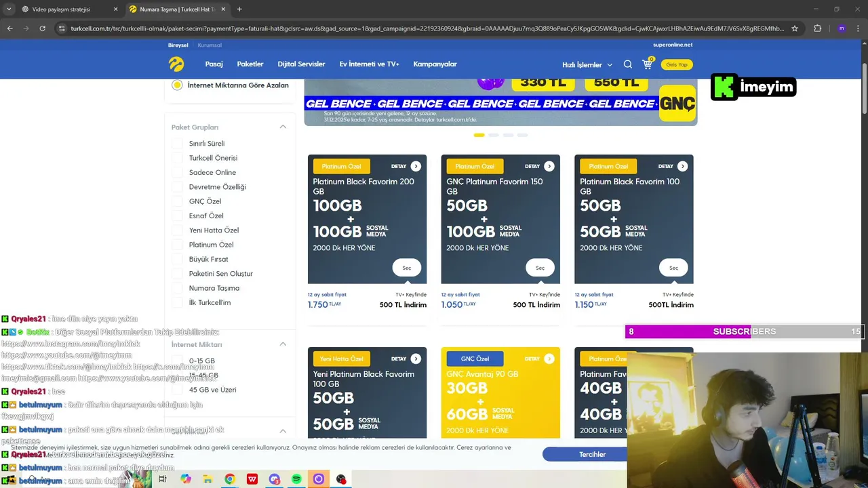Screen dimensions: 868x488
Task: Open Spotify from the taskbar
Action: [296, 479]
